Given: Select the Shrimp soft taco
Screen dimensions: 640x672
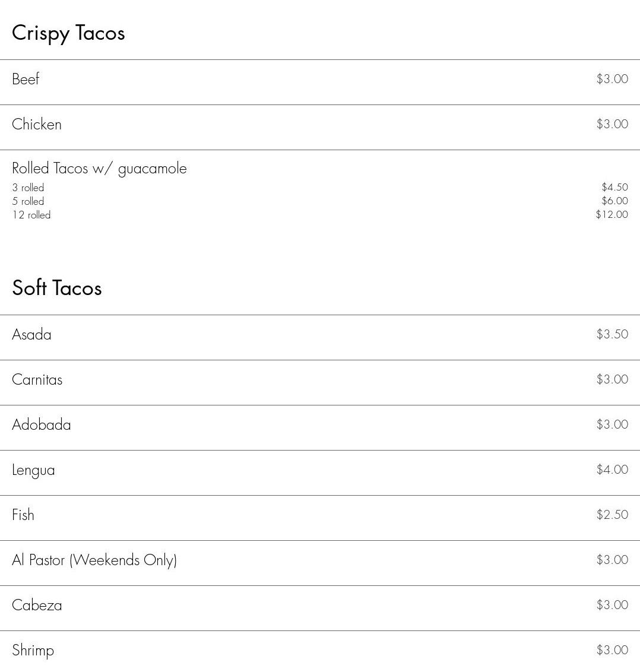Looking at the screenshot, I should (33, 650).
